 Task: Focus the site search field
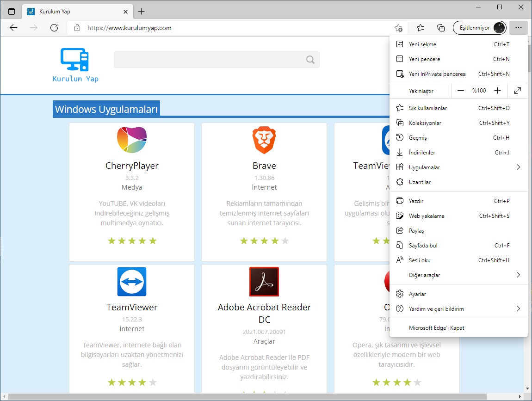pos(217,60)
